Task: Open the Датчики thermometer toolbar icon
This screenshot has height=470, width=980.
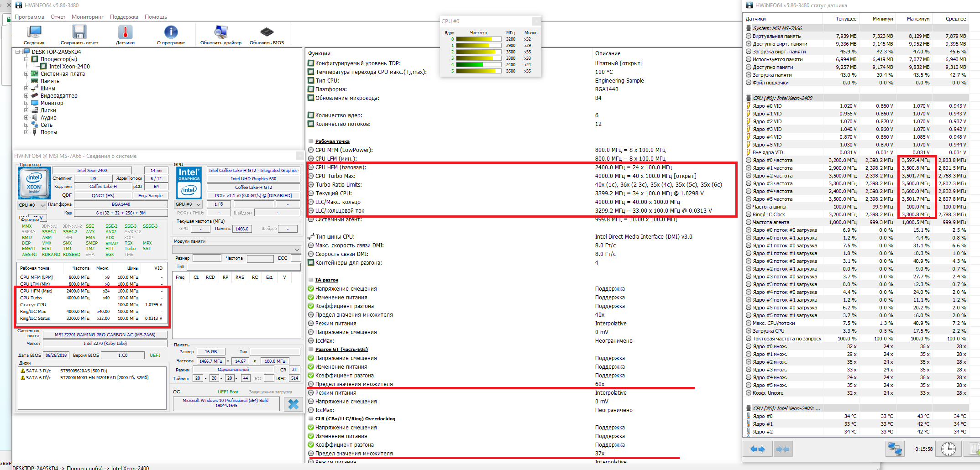Action: pyautogui.click(x=125, y=32)
